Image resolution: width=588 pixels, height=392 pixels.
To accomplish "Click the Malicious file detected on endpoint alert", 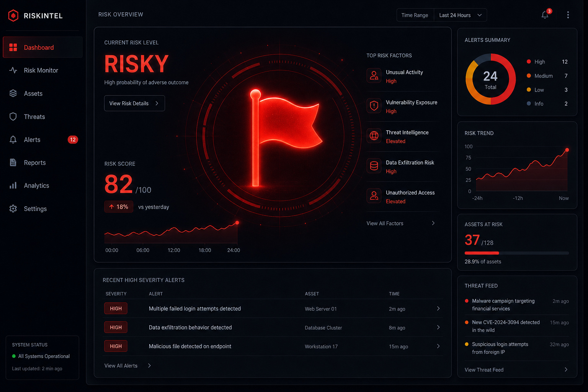I will click(x=190, y=346).
